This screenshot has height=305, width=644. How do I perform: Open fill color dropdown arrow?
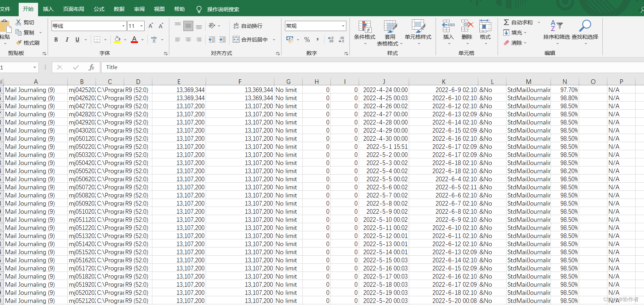tap(125, 40)
